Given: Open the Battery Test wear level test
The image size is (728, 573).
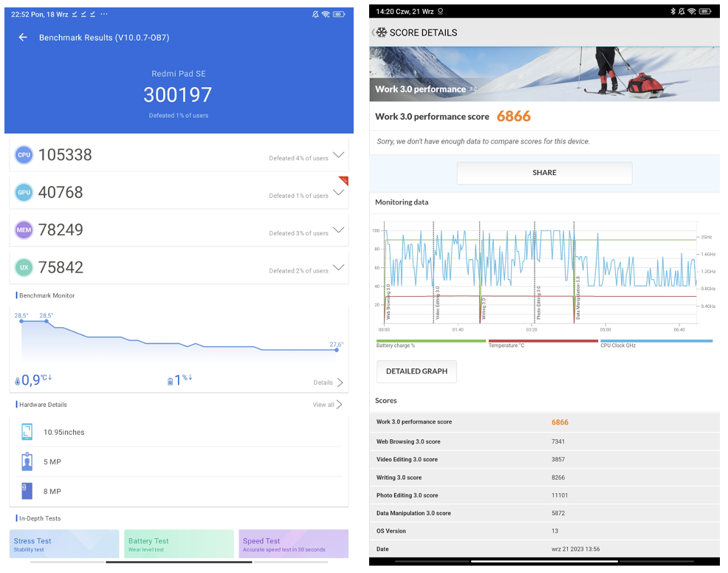Looking at the screenshot, I should coord(179,544).
